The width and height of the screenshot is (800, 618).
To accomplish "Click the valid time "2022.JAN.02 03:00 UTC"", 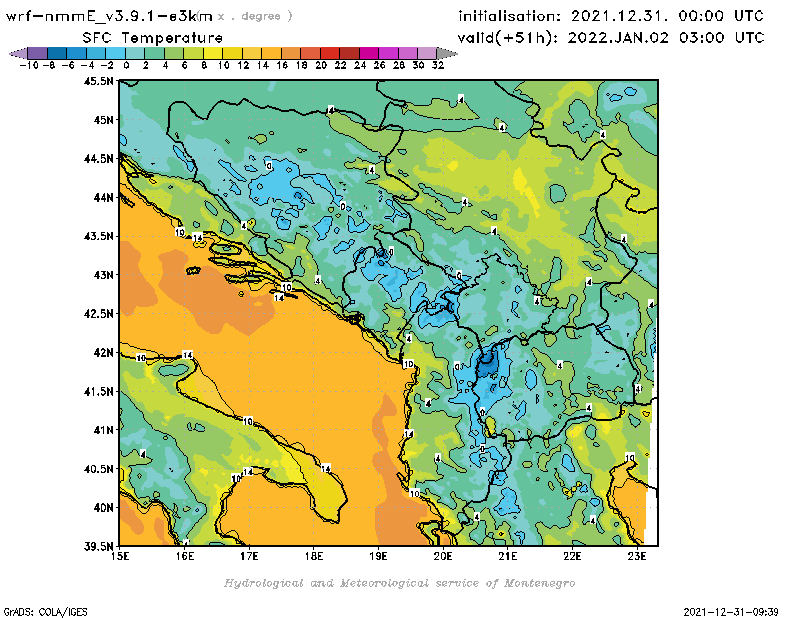I will pyautogui.click(x=666, y=38).
